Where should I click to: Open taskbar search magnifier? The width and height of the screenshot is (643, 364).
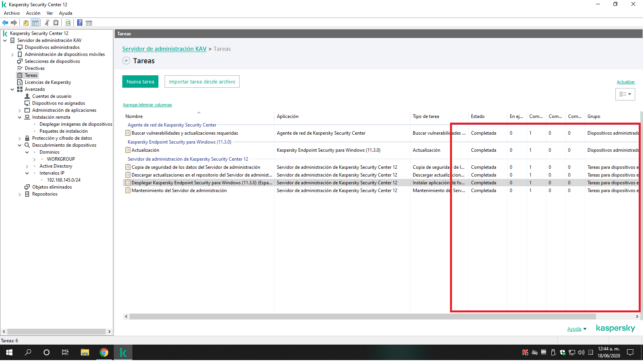28,352
